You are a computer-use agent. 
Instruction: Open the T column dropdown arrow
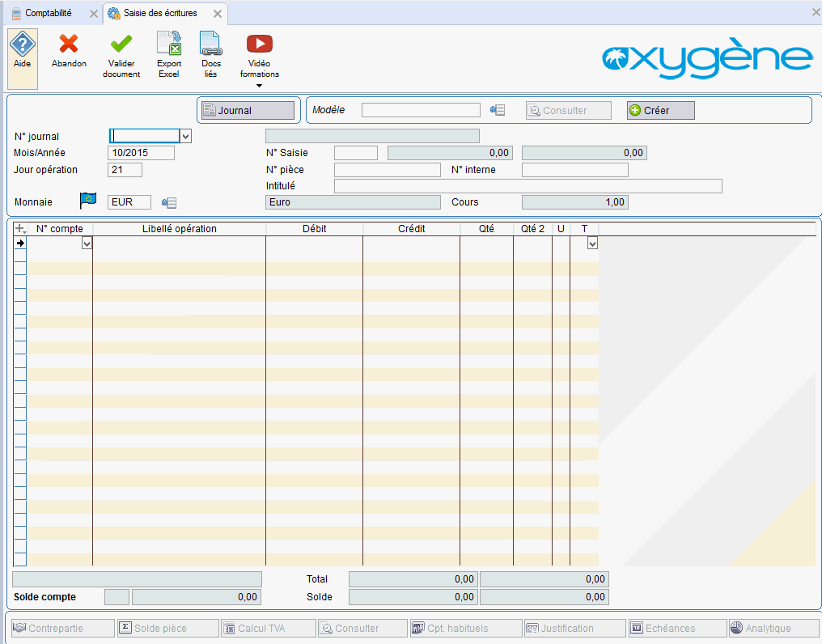pyautogui.click(x=592, y=243)
